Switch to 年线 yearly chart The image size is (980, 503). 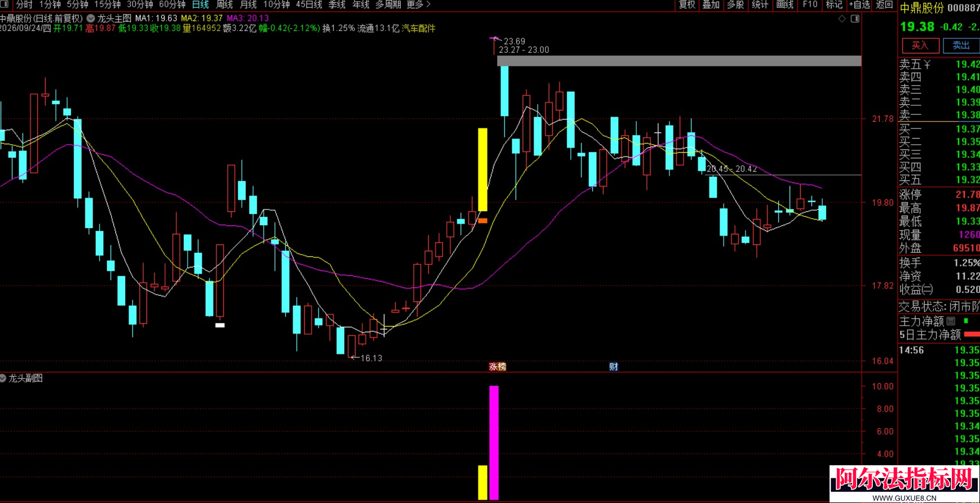click(361, 5)
